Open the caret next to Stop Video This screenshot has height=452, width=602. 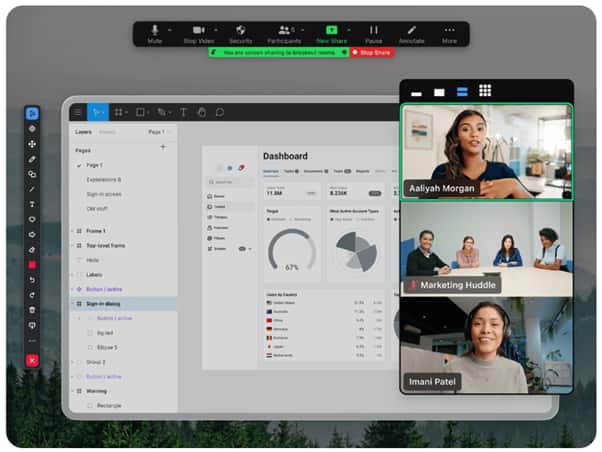pyautogui.click(x=216, y=30)
